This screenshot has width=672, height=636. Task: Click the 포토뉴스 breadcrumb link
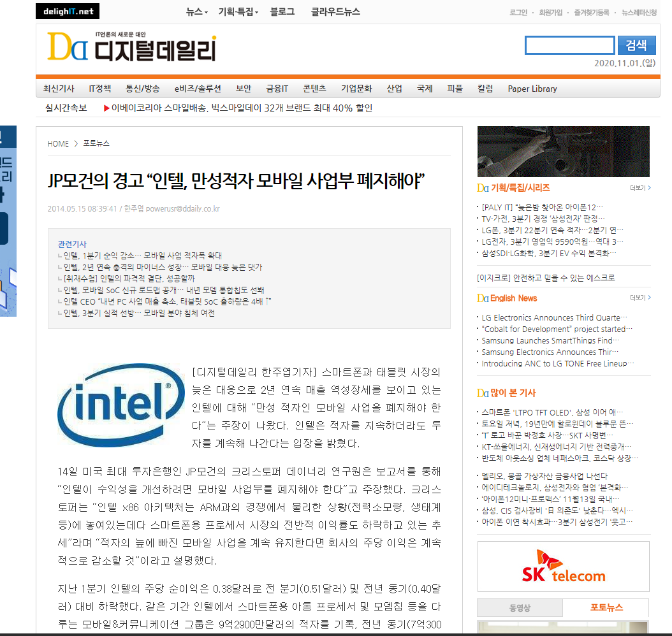(x=96, y=143)
